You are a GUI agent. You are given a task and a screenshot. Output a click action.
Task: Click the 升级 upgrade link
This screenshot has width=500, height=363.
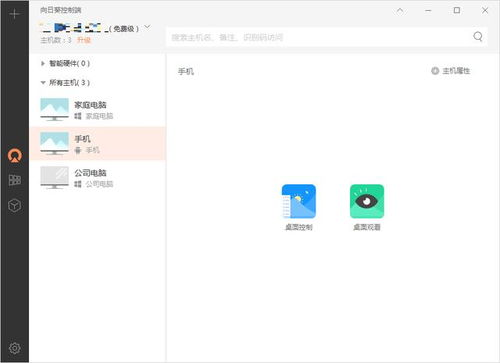(x=84, y=40)
